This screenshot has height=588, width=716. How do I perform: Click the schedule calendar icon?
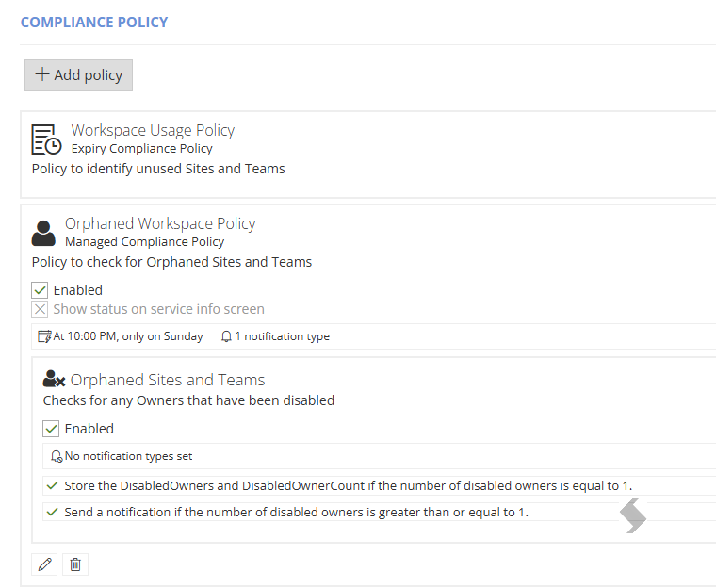coord(44,336)
